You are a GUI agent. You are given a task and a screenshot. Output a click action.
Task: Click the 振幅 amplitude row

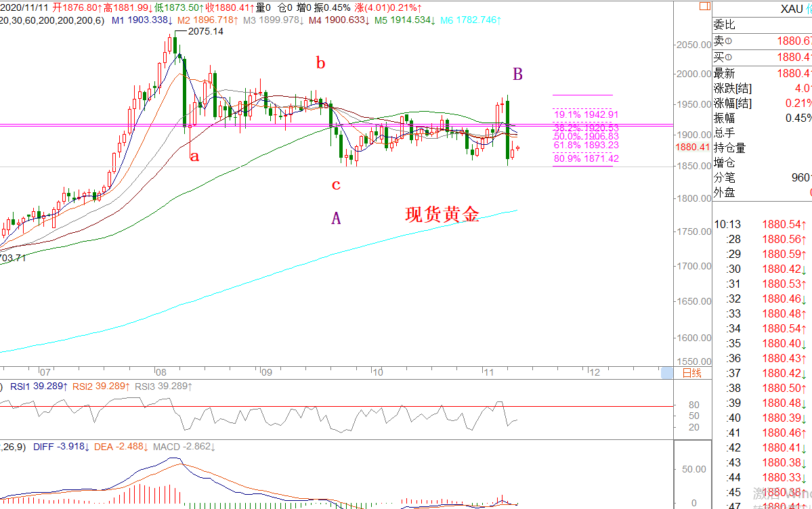pyautogui.click(x=763, y=118)
